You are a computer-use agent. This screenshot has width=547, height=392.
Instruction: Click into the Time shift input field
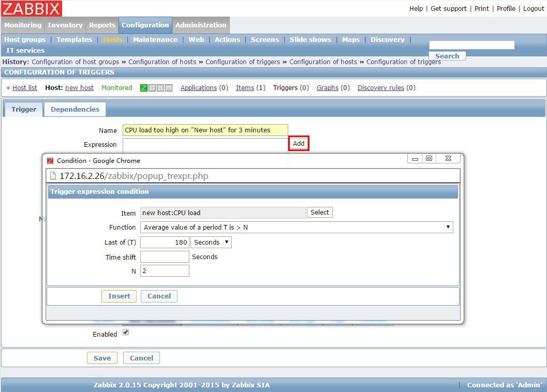(165, 257)
